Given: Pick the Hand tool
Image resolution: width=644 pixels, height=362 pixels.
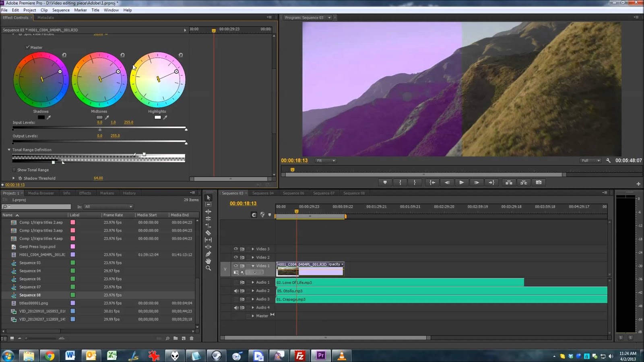Looking at the screenshot, I should 208,261.
